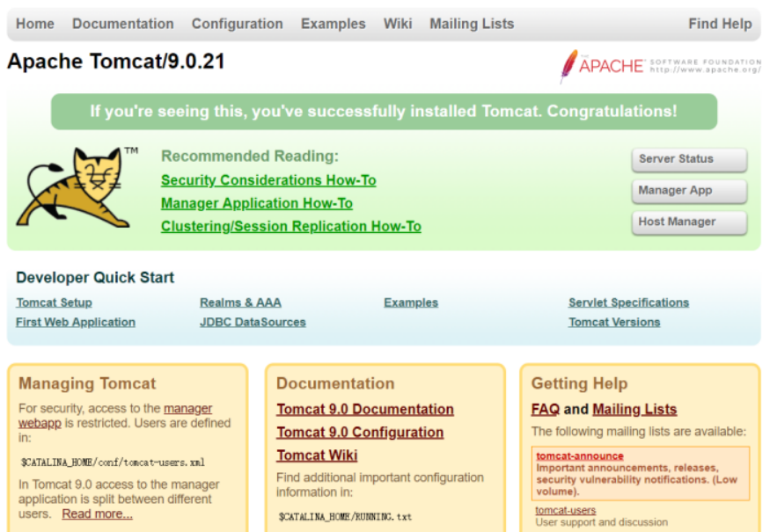Select Configuration in the top navigation

[x=238, y=24]
